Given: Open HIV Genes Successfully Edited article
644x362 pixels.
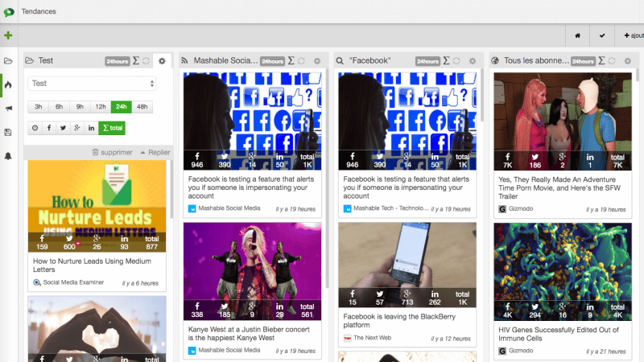Looking at the screenshot, I should 559,334.
